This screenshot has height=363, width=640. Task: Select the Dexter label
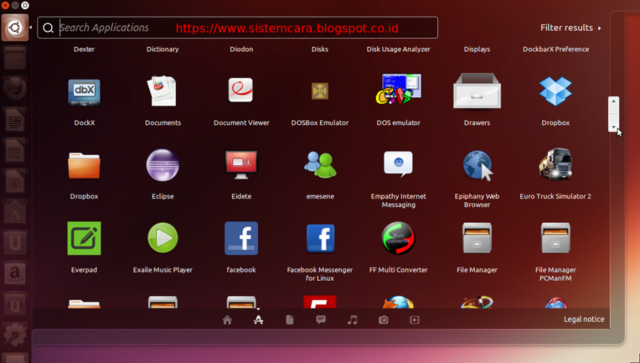(84, 49)
